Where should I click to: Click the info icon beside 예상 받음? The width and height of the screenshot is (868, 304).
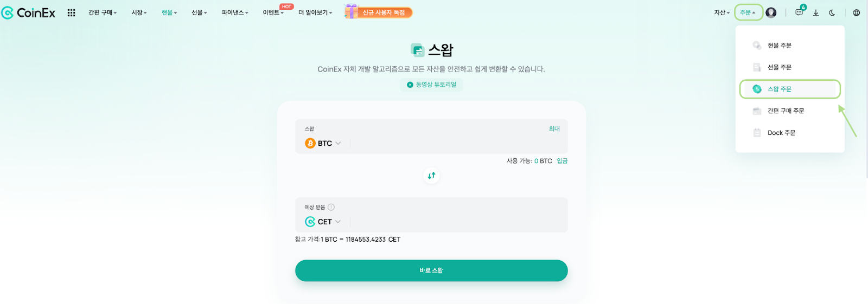(x=331, y=207)
